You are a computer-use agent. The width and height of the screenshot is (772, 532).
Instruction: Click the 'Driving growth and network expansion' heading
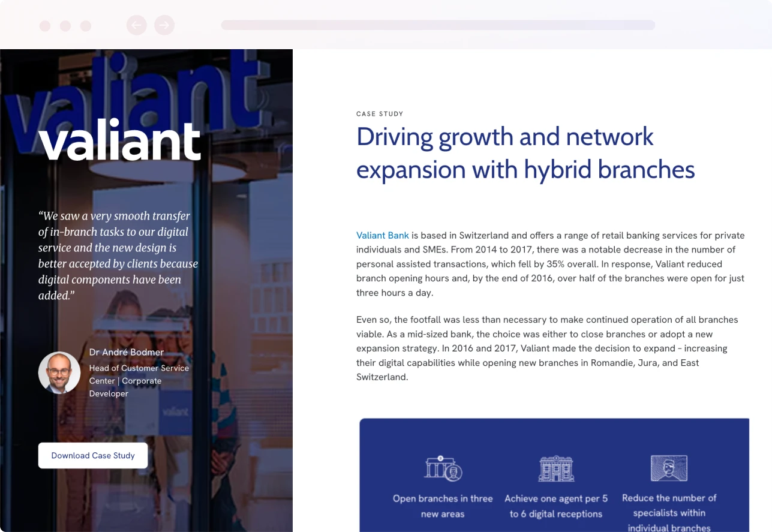coord(525,153)
